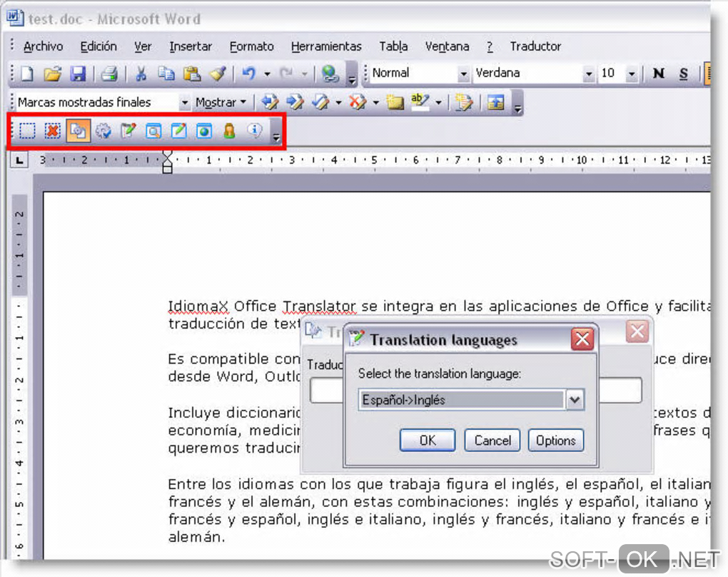Toggle the highlighted translate document button
Viewport: 728px width, 577px height.
[78, 131]
